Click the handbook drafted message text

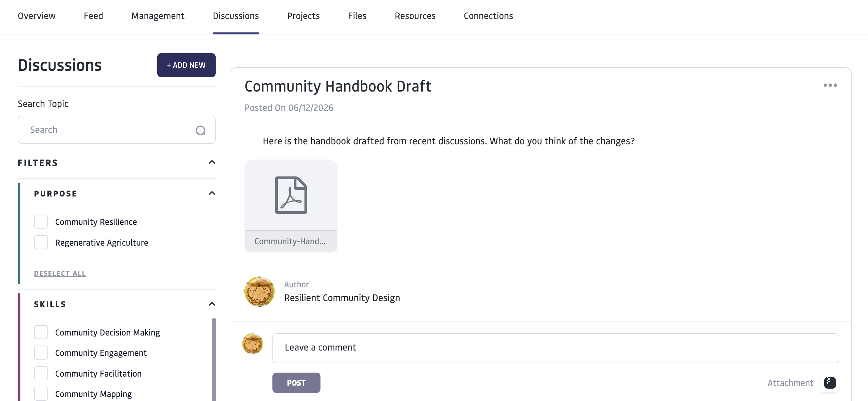click(448, 141)
